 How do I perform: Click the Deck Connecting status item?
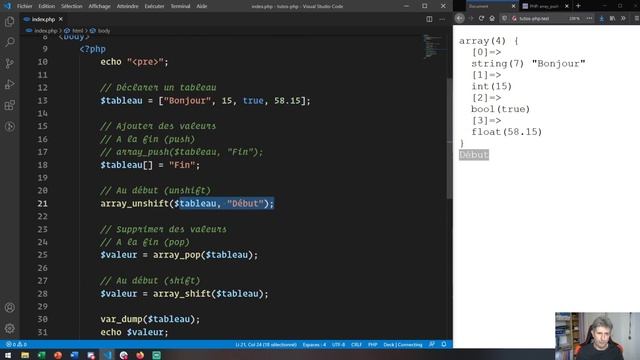pos(402,344)
